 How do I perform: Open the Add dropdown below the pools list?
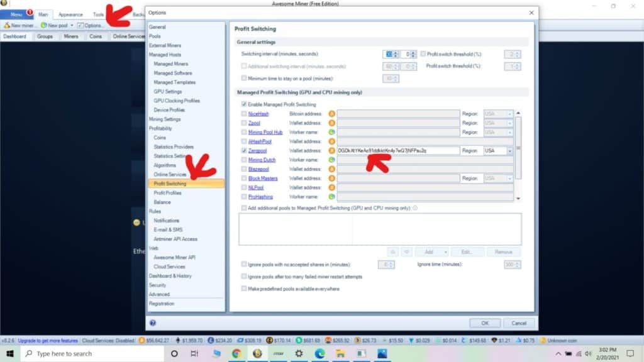pyautogui.click(x=446, y=252)
